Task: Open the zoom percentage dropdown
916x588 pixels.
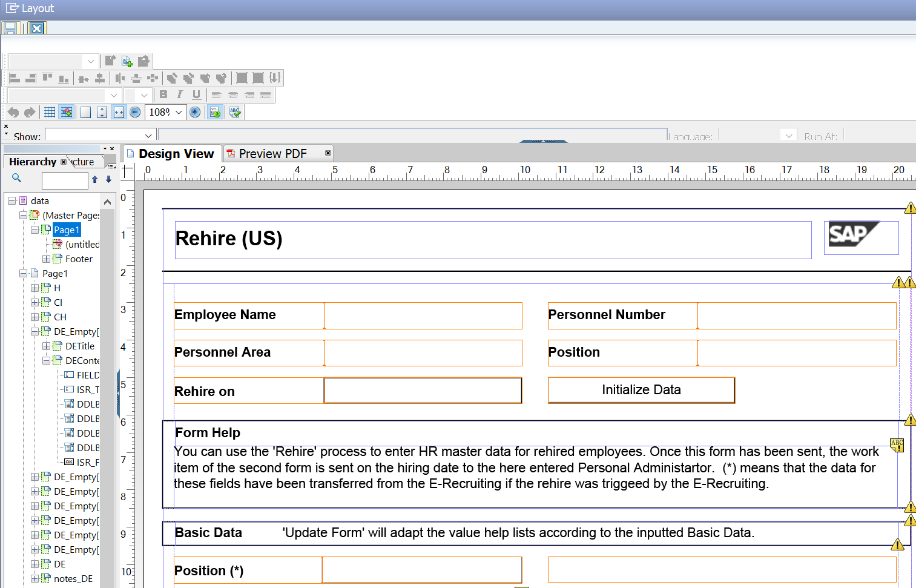Action: coord(177,111)
